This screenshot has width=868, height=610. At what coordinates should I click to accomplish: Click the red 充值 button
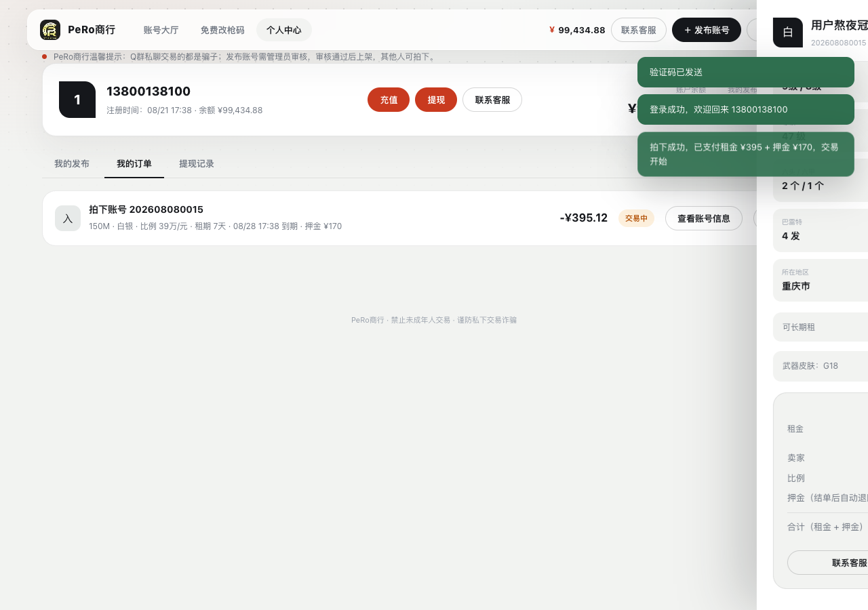[389, 100]
